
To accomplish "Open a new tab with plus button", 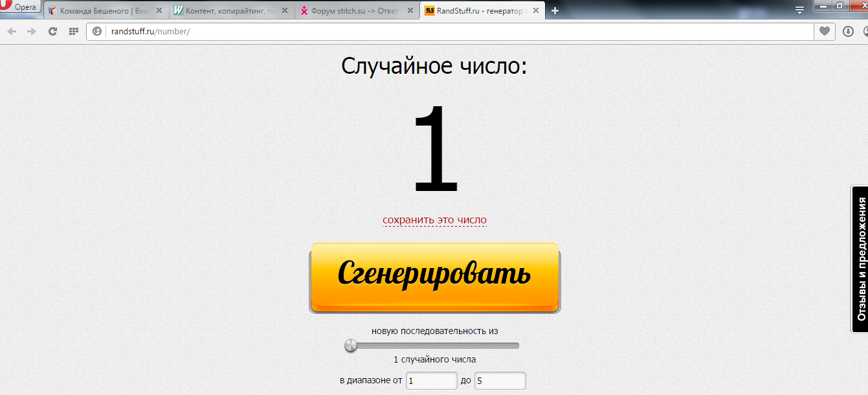I will pyautogui.click(x=555, y=11).
